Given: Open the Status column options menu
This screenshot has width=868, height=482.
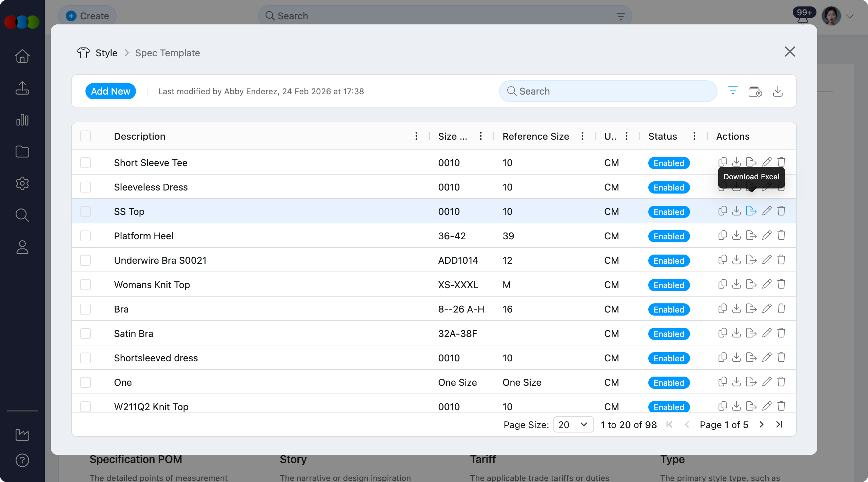Looking at the screenshot, I should click(x=694, y=136).
